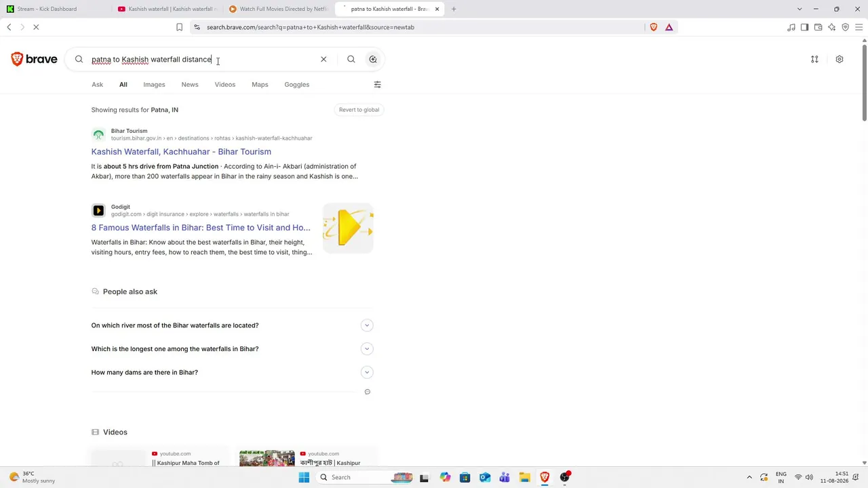This screenshot has height=488, width=868.
Task: Select the All search tab
Action: (123, 85)
